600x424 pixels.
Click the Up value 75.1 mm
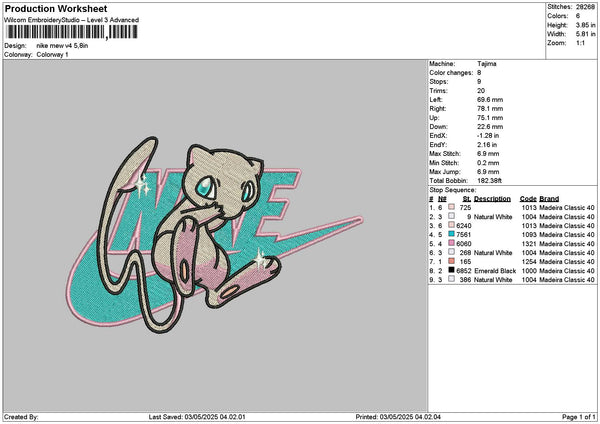pyautogui.click(x=490, y=118)
